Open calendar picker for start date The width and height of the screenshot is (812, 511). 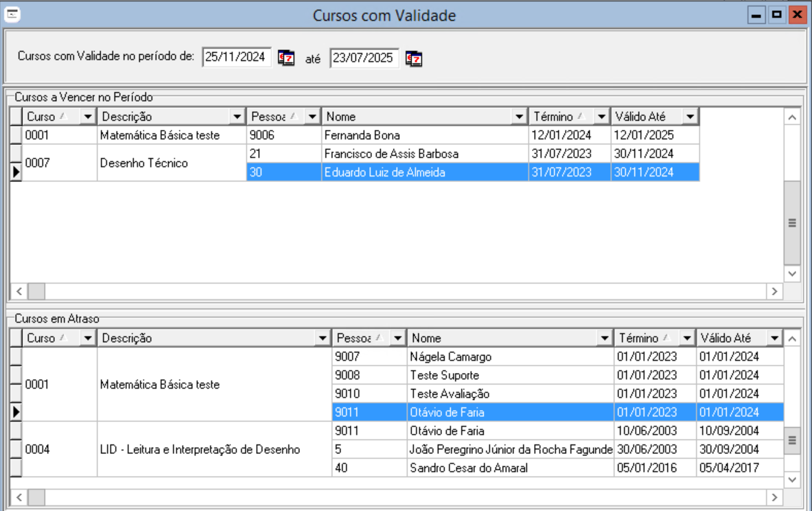(286, 58)
